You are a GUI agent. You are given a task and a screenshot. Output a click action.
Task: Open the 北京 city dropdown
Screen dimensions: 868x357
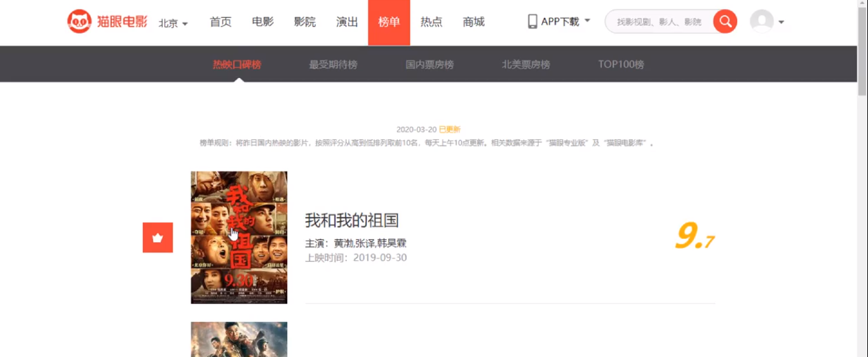(173, 24)
